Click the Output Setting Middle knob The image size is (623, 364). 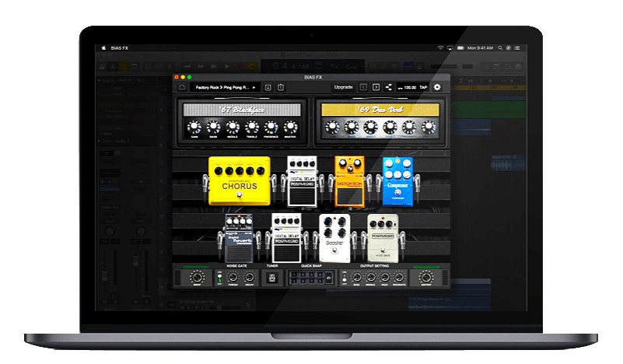pos(371,278)
